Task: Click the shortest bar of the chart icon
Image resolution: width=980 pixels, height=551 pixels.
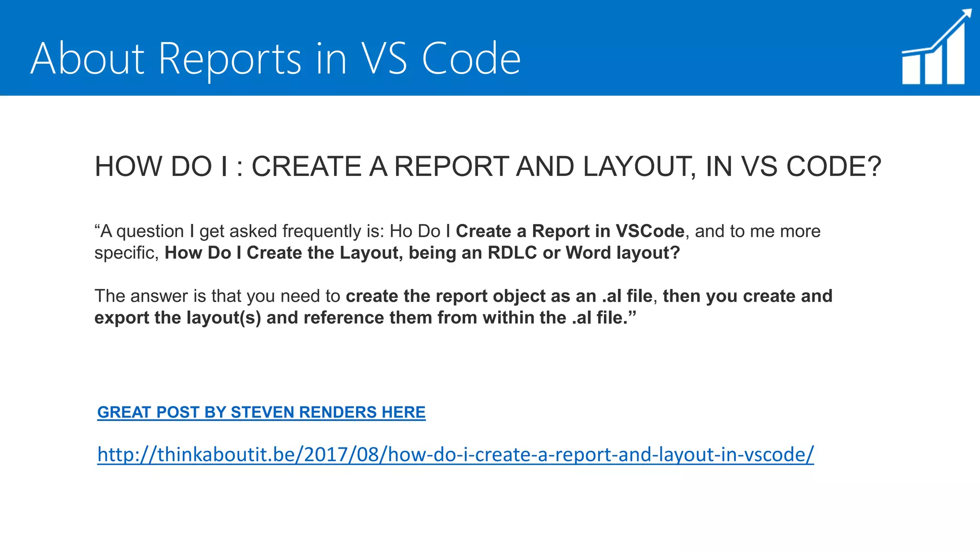Action: [911, 70]
